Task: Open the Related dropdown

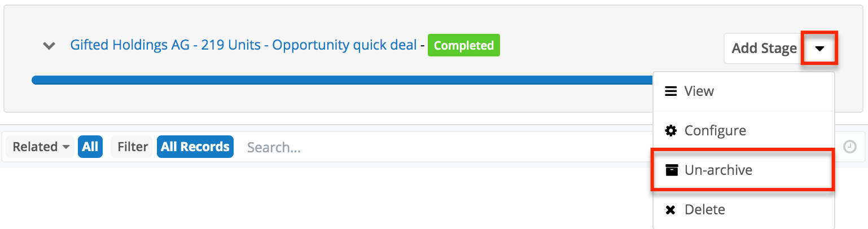Action: [x=41, y=147]
